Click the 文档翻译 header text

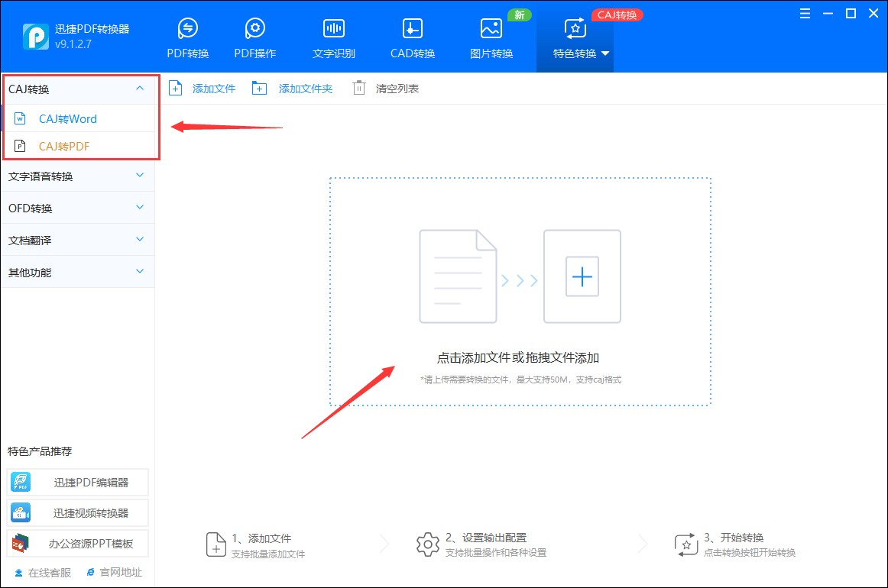pos(30,241)
